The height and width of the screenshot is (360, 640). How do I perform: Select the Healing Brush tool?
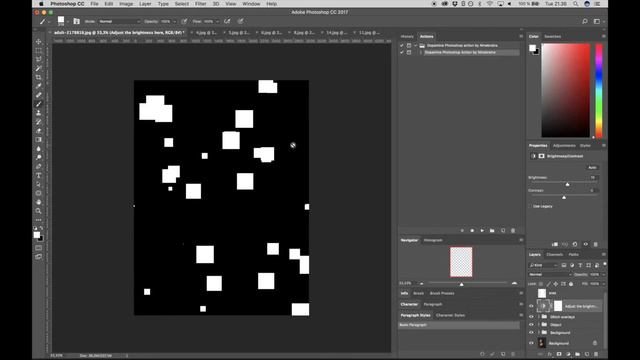coord(39,95)
